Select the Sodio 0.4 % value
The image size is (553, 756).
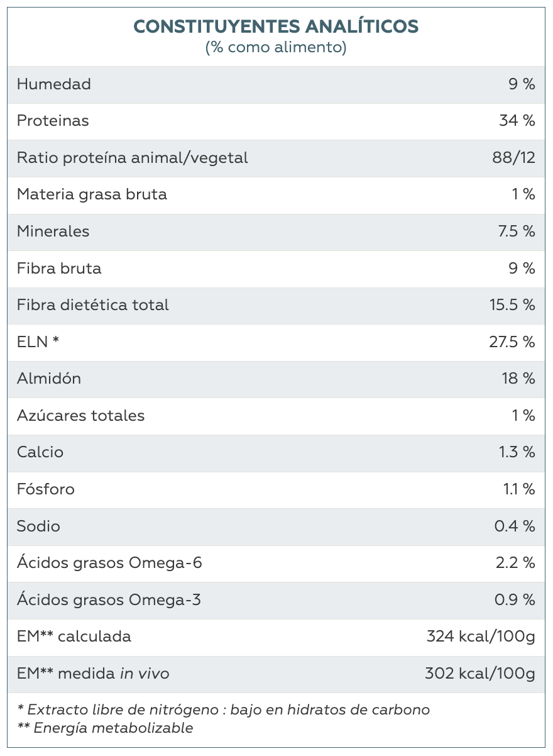pyautogui.click(x=515, y=526)
